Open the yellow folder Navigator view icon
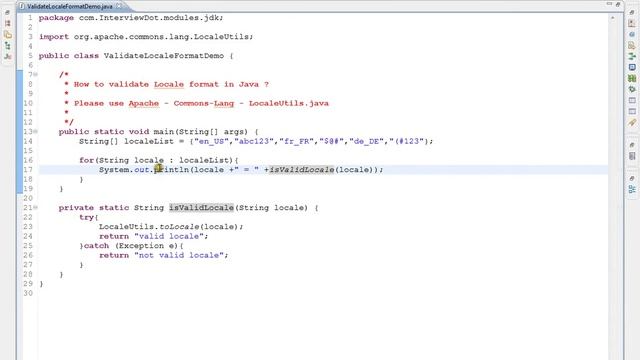The width and height of the screenshot is (640, 360). [8, 35]
